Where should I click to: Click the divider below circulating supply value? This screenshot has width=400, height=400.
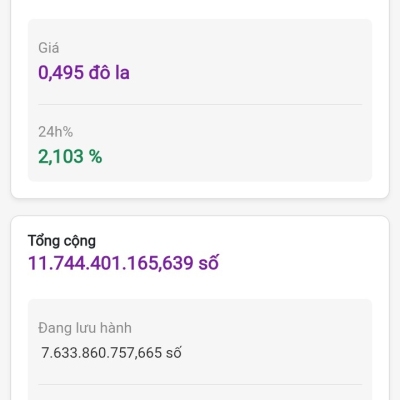point(200,384)
